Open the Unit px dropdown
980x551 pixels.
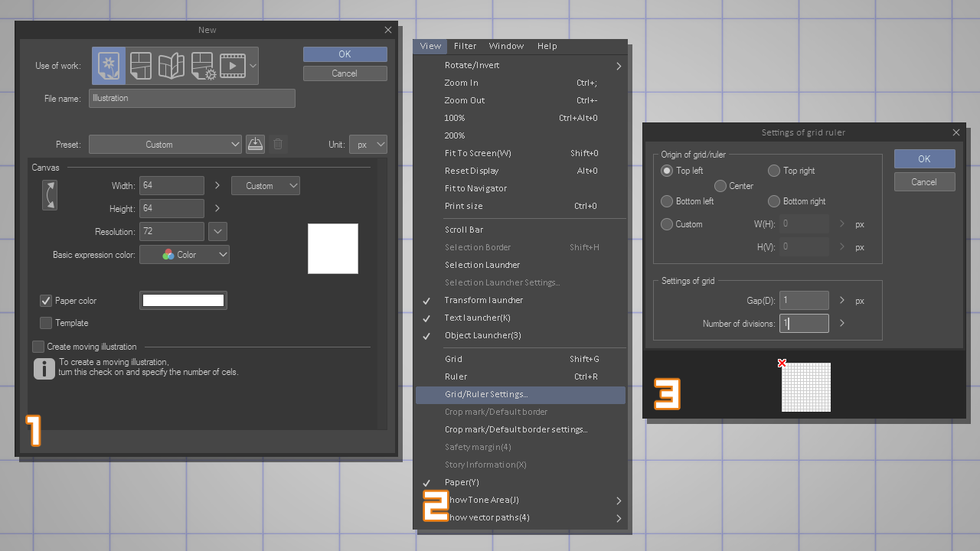click(368, 144)
